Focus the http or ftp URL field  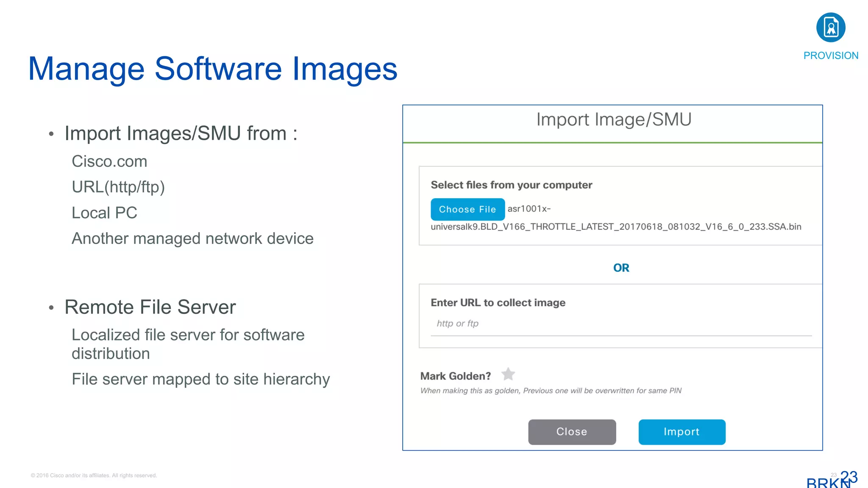[621, 324]
